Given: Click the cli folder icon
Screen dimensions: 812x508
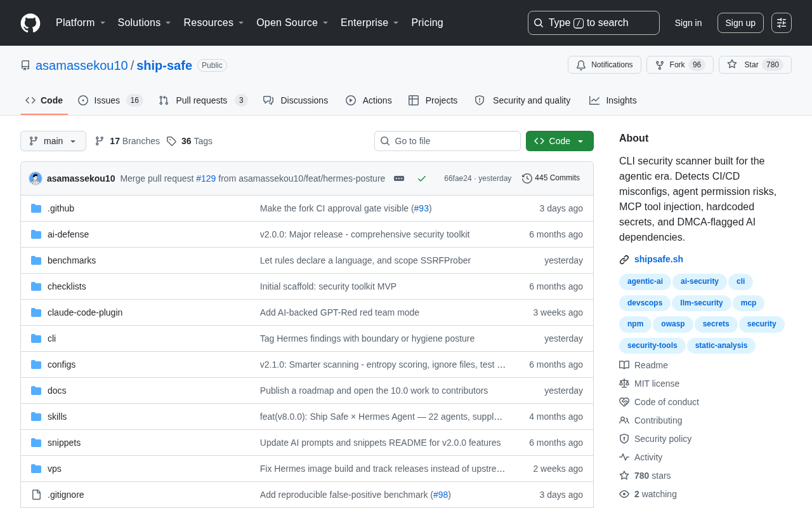Looking at the screenshot, I should (x=36, y=338).
